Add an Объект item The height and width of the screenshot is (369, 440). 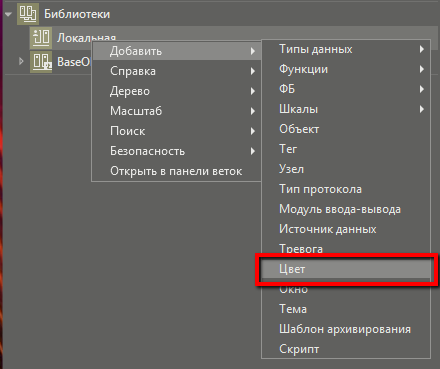coord(346,129)
